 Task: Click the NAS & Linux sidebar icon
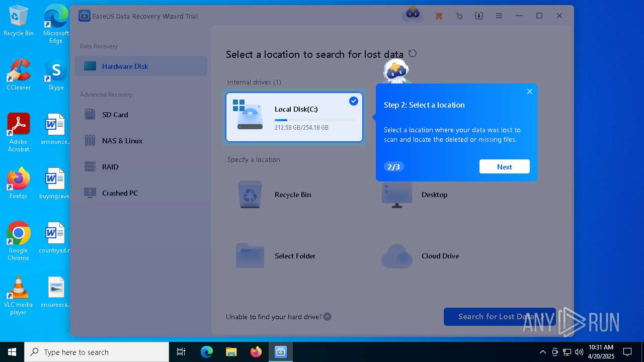[90, 141]
